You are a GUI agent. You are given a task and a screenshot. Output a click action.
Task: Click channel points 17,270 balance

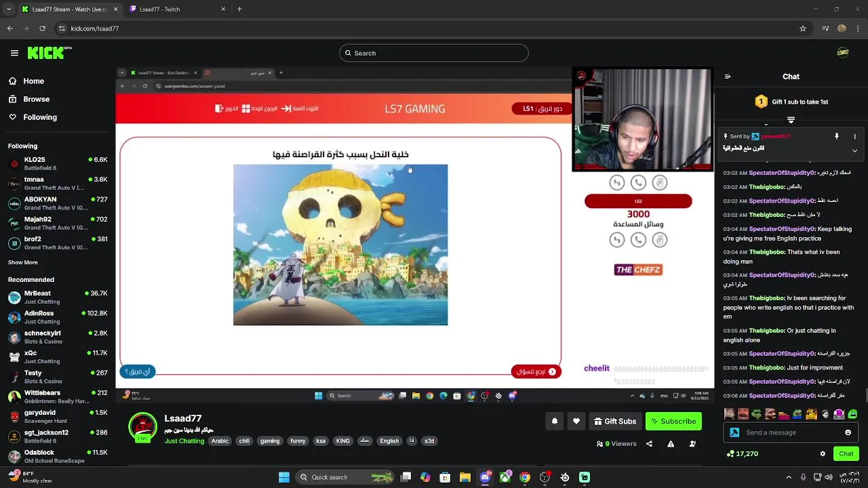pos(742,453)
